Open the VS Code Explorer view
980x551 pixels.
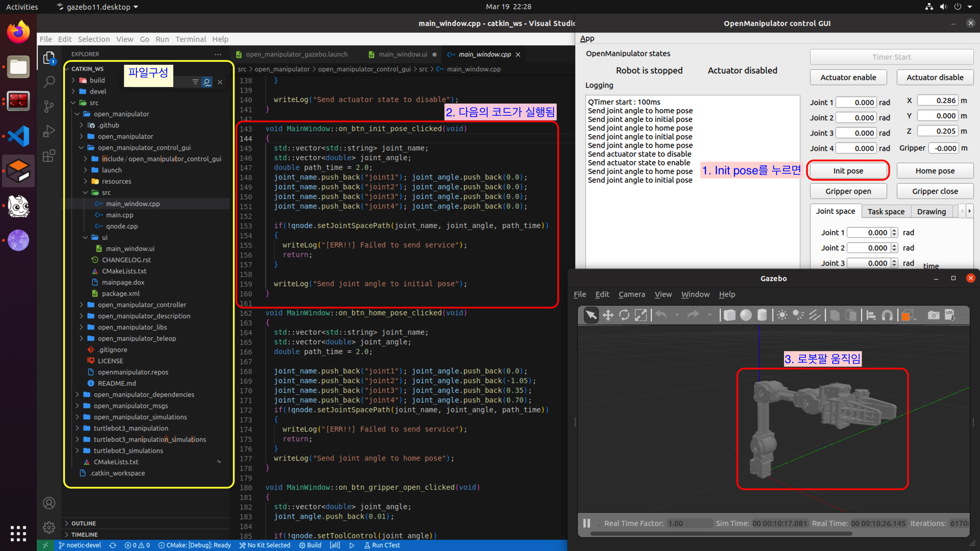point(49,58)
